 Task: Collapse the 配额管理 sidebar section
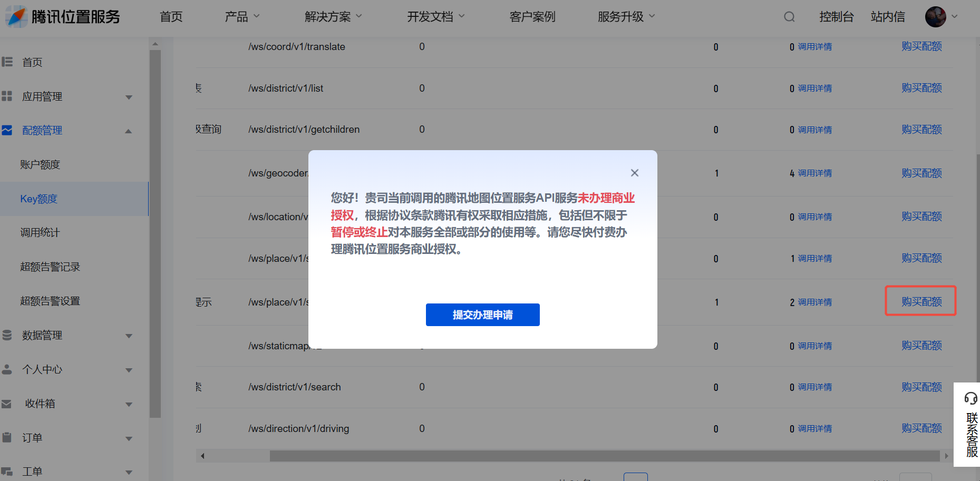[x=129, y=131]
